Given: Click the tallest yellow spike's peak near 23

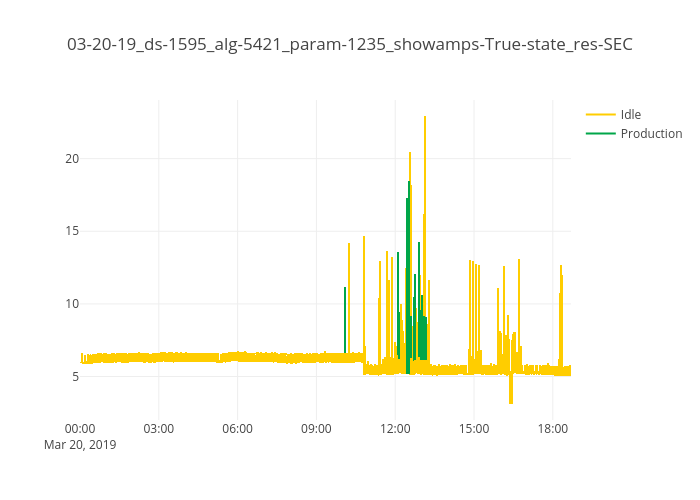Looking at the screenshot, I should coord(425,118).
